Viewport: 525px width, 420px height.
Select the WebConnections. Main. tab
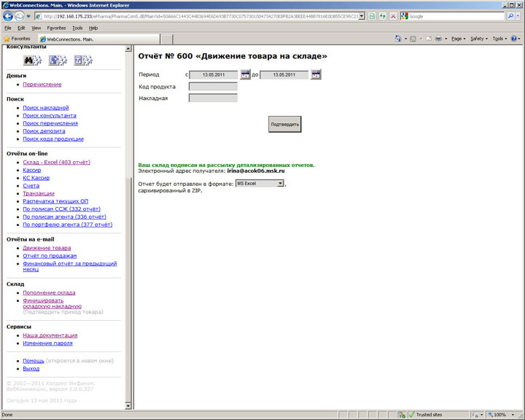98,39
